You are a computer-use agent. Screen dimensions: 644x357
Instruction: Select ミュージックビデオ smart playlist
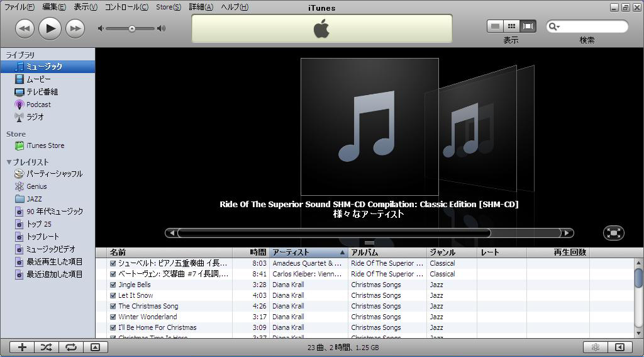[x=48, y=249]
